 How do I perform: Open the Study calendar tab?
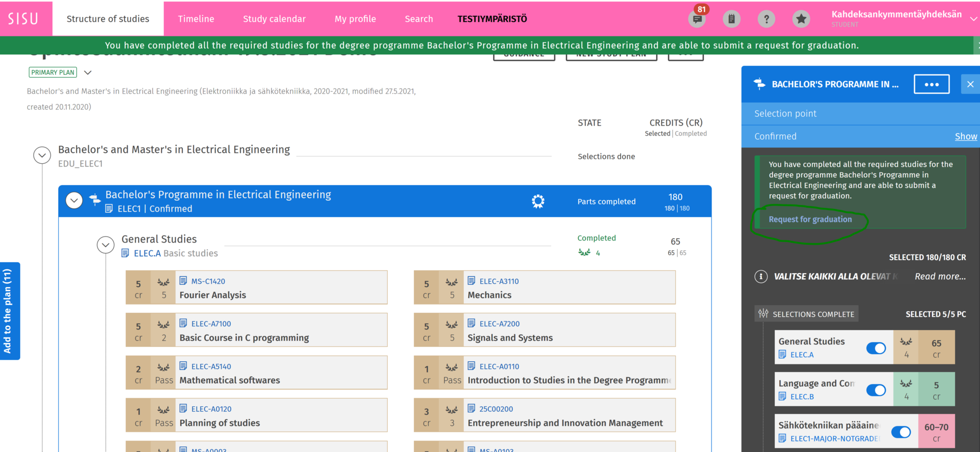274,19
